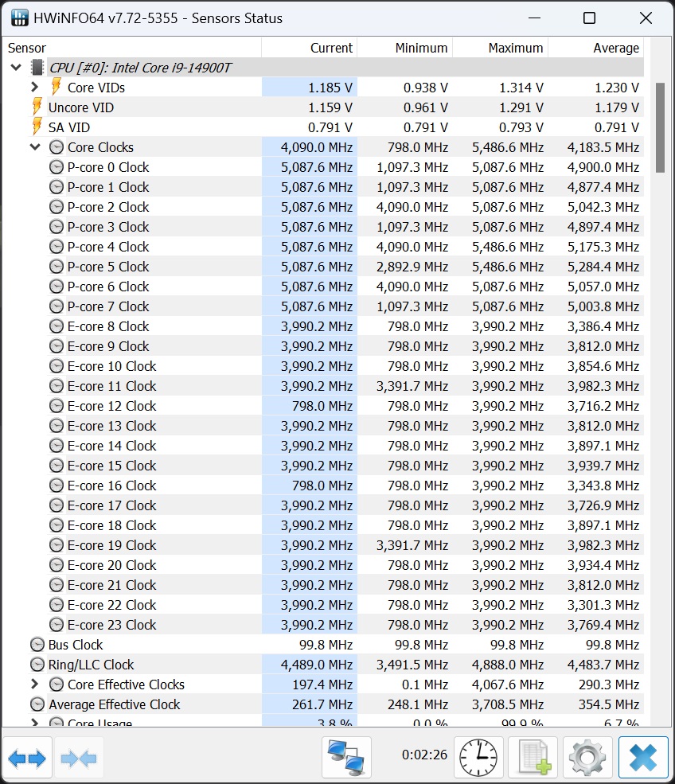Click the clock icon beside Core Effective Clocks
The image size is (675, 784).
57,684
